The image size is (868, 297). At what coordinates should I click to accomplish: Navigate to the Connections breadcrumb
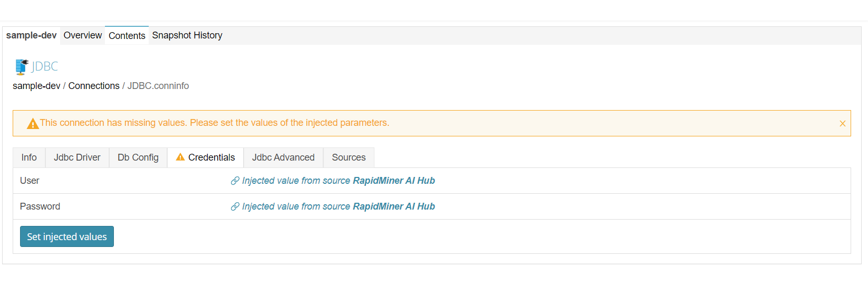[x=94, y=86]
